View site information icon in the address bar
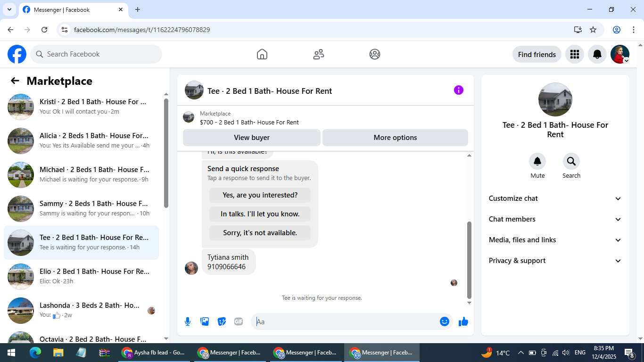The height and width of the screenshot is (362, 644). click(x=65, y=30)
